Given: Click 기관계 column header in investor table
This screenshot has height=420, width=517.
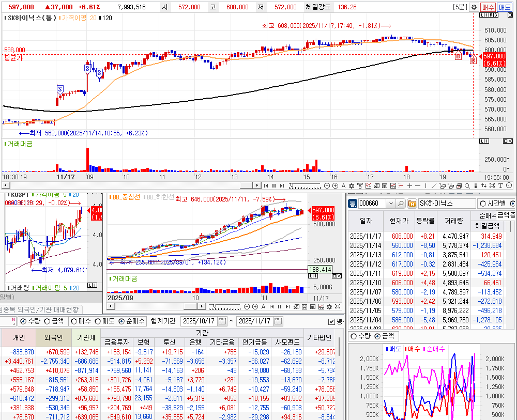Looking at the screenshot, I should coord(86,338).
